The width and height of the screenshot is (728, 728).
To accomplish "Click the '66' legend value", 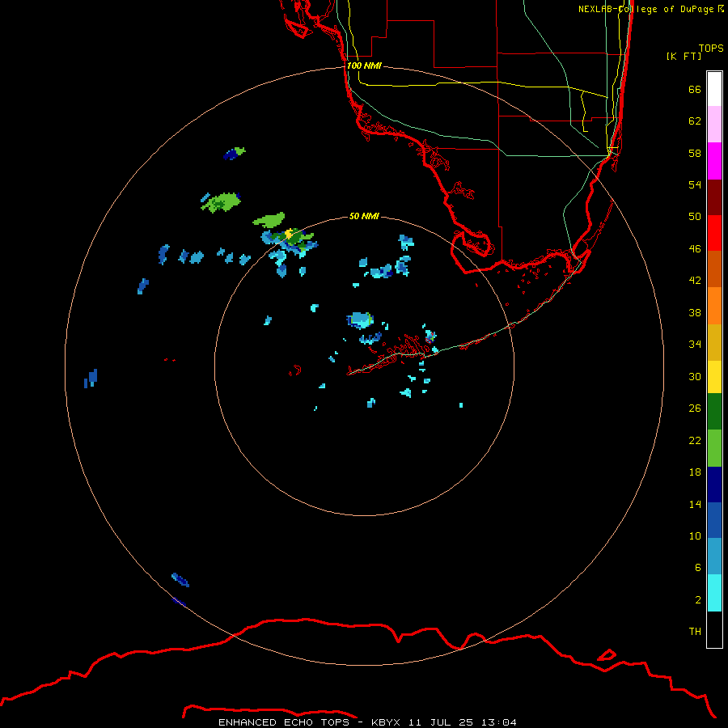I will pos(695,89).
